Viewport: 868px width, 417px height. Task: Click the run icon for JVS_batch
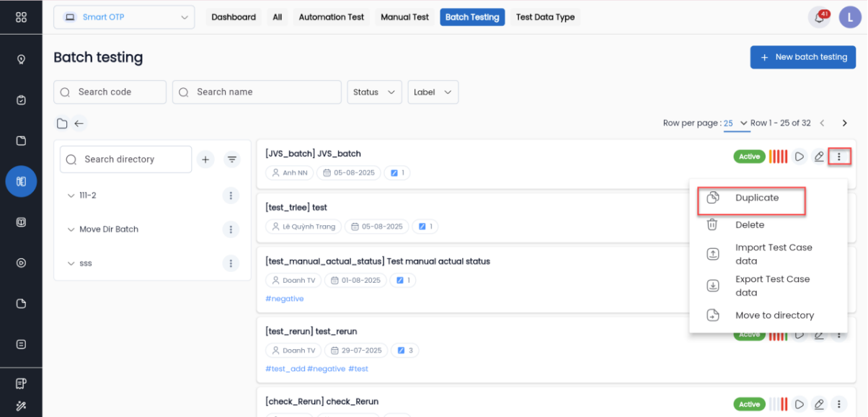(x=800, y=157)
